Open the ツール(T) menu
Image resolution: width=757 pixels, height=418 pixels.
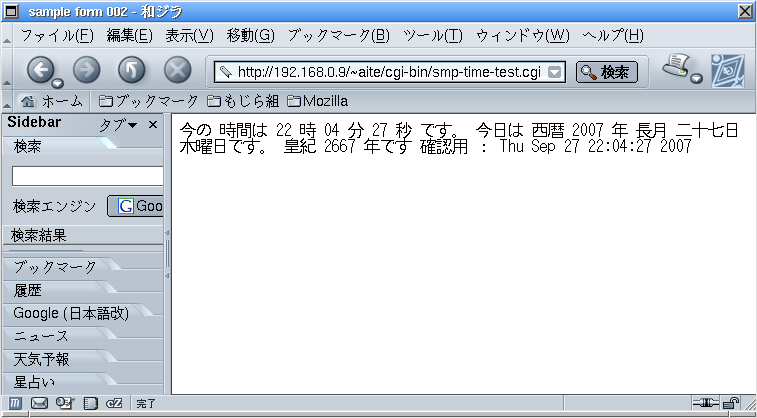pos(433,36)
